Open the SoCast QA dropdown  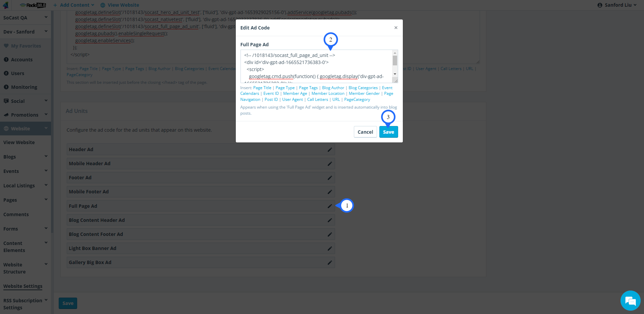tap(25, 18)
